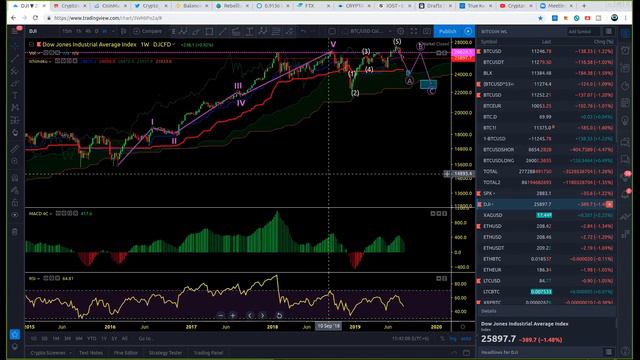Enter fullscreen chart mode
Viewport: 640px width, 360px height.
(x=414, y=31)
